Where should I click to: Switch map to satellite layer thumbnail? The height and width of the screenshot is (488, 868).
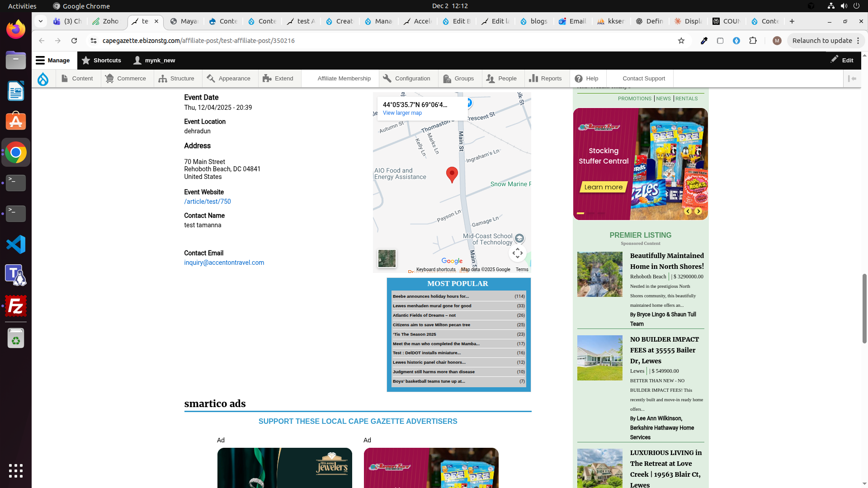(x=387, y=258)
